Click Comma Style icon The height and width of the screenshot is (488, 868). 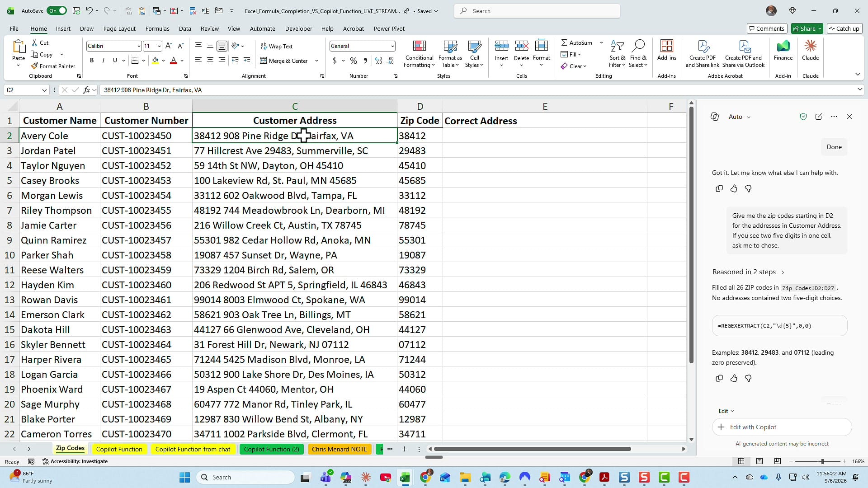(365, 61)
